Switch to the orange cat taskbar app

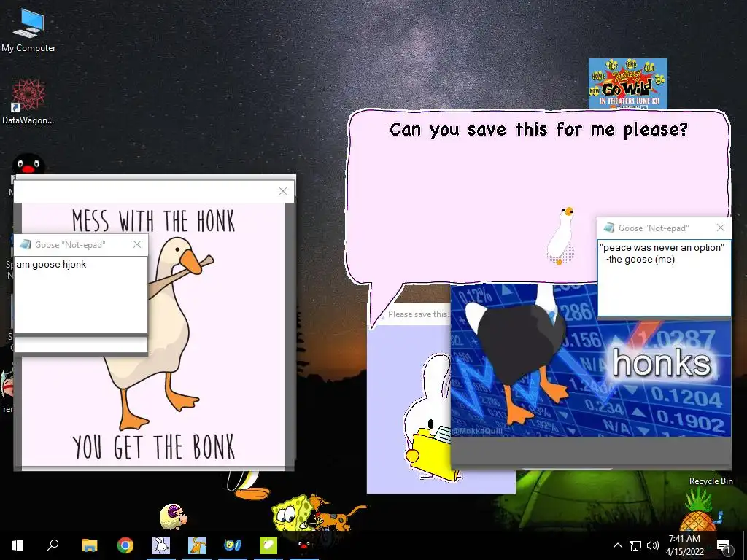click(x=197, y=545)
